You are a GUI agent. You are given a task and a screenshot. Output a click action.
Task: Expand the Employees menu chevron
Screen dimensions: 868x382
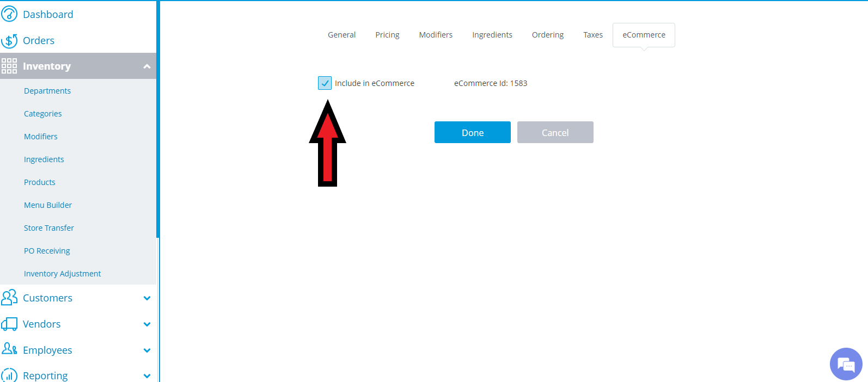(x=146, y=350)
